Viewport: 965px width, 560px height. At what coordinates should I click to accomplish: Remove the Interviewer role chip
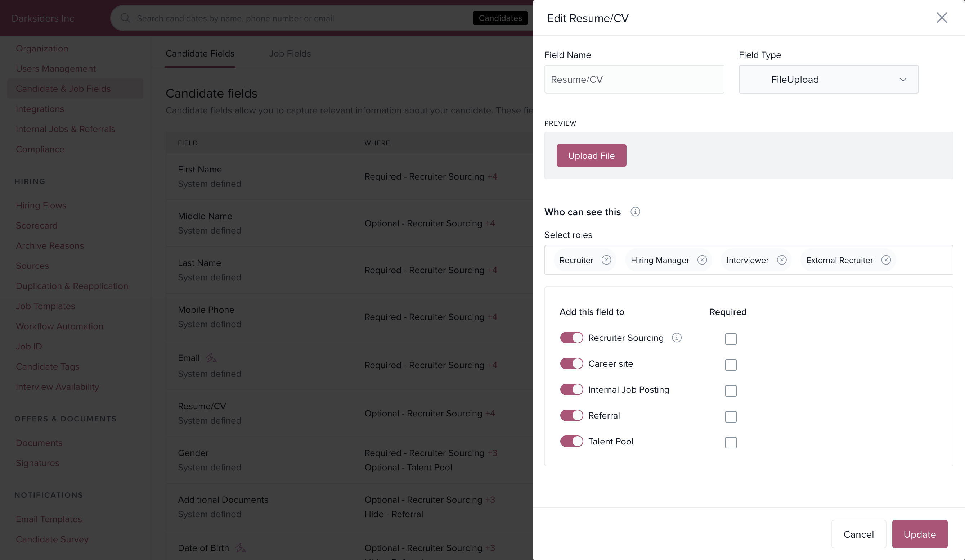tap(782, 260)
